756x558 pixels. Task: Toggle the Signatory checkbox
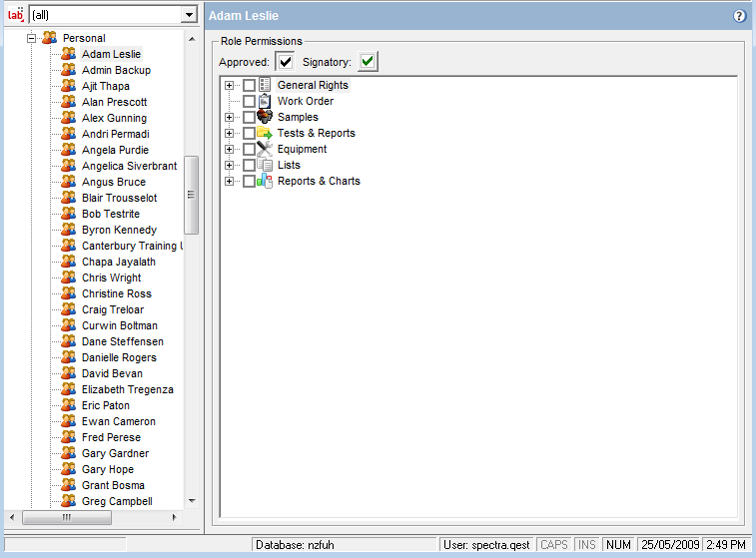pos(370,62)
